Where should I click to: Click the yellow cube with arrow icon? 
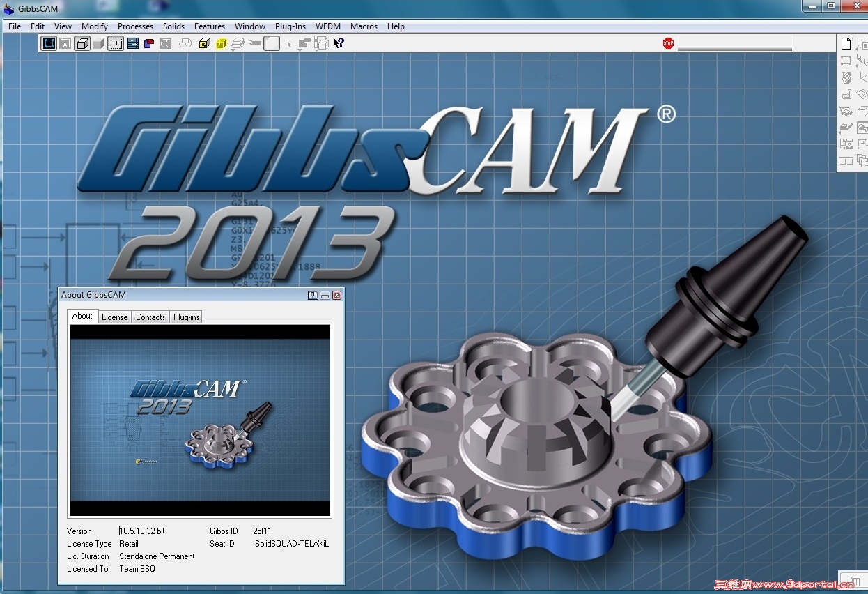[205, 43]
